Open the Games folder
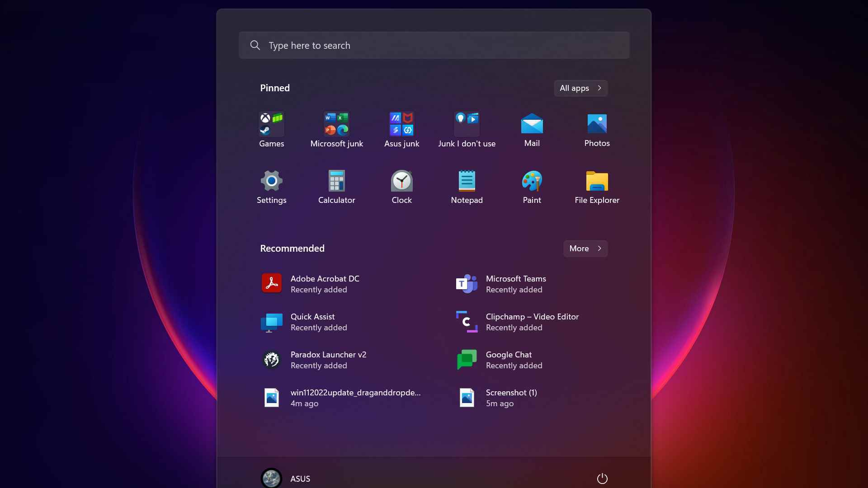The image size is (868, 488). pyautogui.click(x=271, y=130)
